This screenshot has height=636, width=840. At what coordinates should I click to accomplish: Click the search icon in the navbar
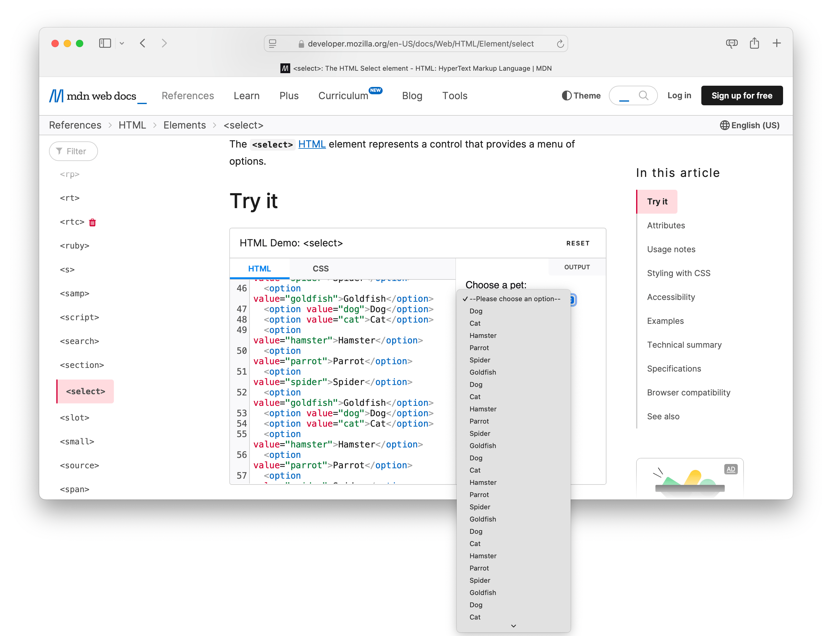pos(643,95)
